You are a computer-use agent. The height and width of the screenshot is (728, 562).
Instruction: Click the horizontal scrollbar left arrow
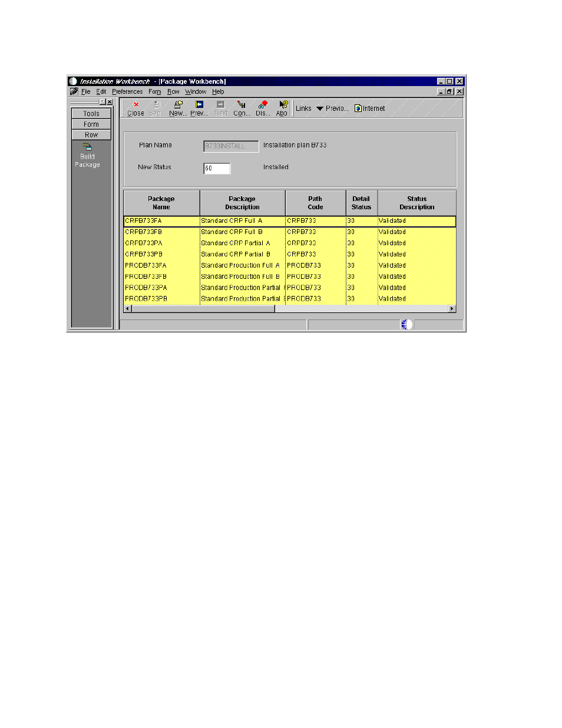[127, 309]
